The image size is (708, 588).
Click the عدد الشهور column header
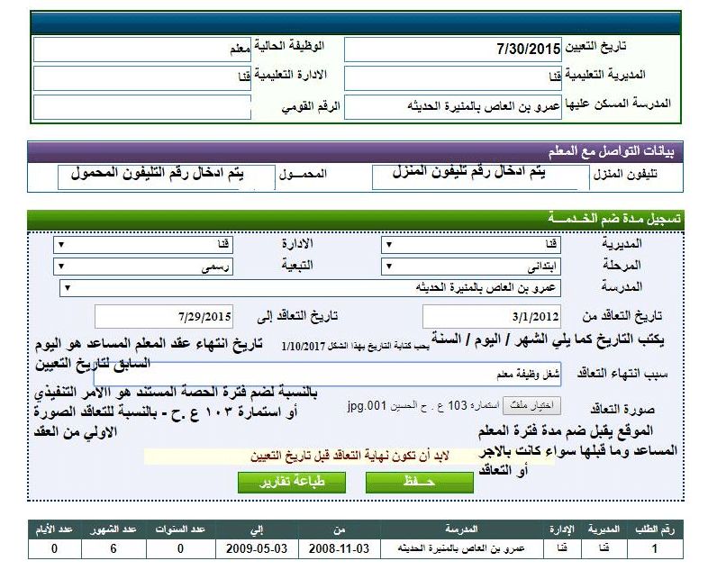(113, 529)
